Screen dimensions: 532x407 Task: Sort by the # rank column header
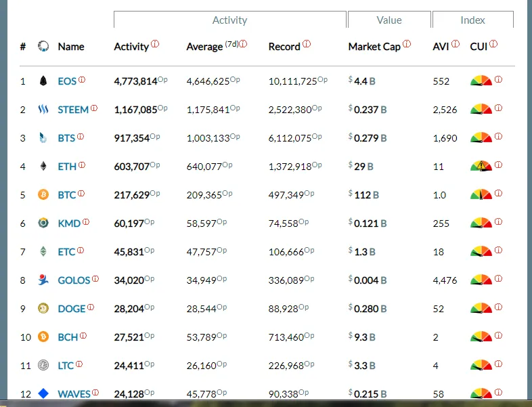point(23,47)
